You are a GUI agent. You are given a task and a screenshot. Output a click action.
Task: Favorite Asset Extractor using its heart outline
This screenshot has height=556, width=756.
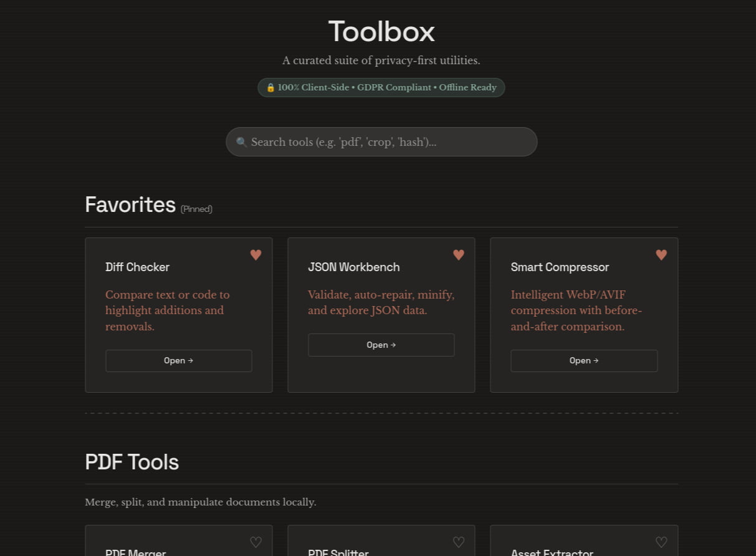click(661, 542)
